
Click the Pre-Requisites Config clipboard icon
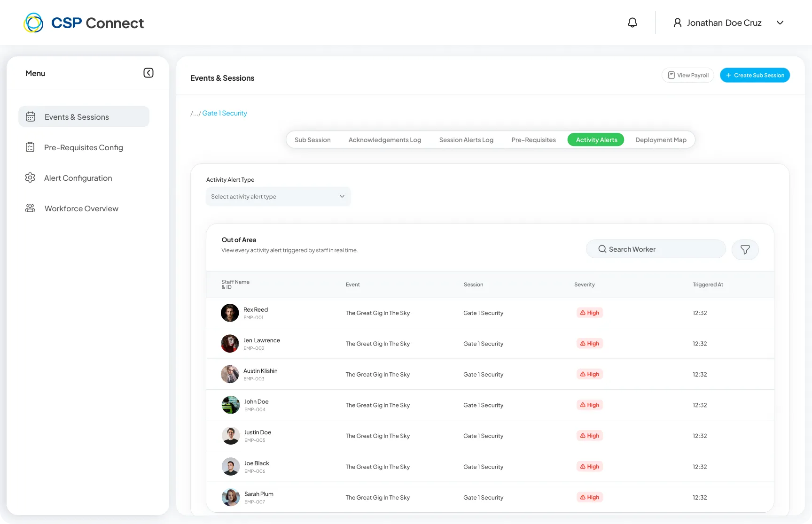30,147
